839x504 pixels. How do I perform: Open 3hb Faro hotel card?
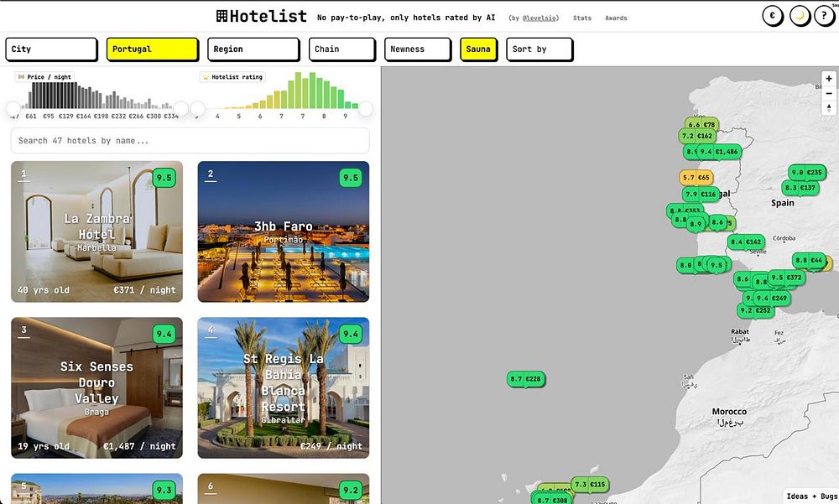(283, 231)
